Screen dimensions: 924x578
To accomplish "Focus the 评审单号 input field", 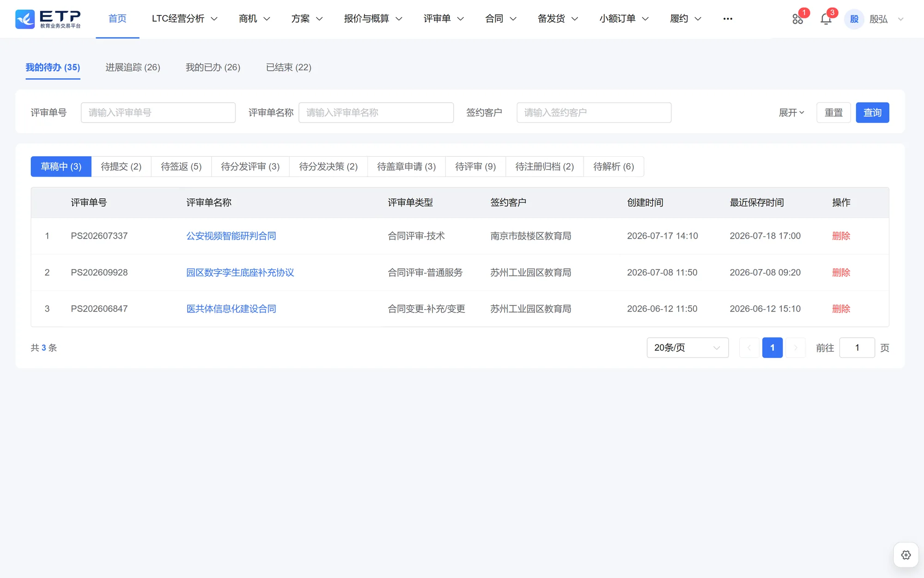I will click(158, 112).
